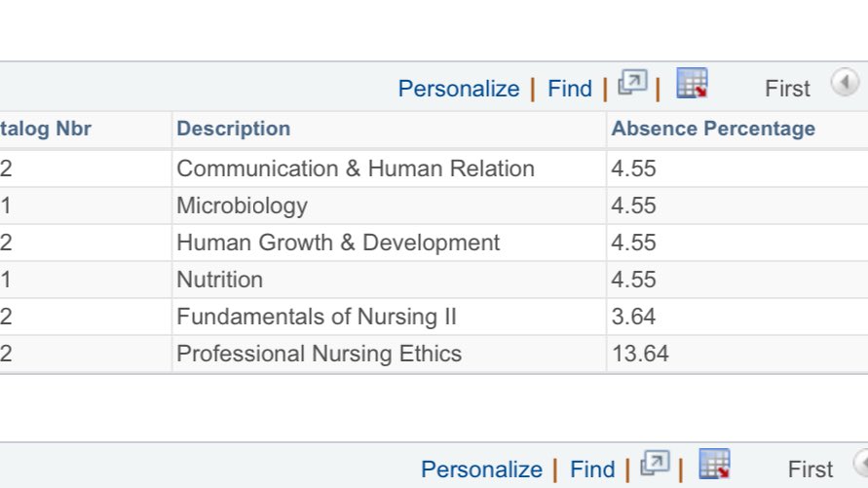868x488 pixels.
Task: Click the 13.64 absence percentage cell
Action: (x=640, y=354)
